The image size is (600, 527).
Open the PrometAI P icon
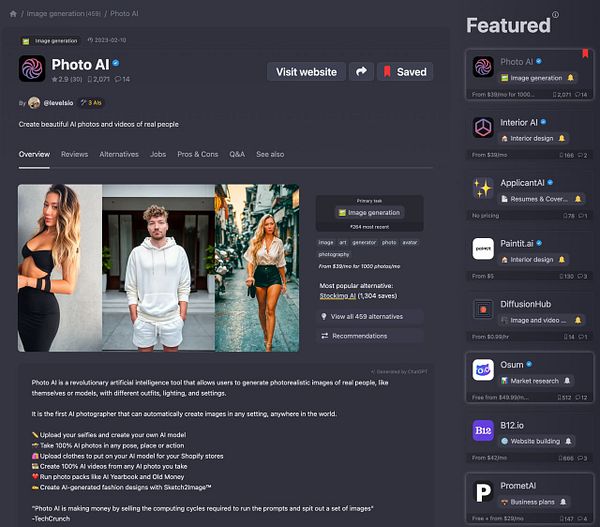coord(483,491)
